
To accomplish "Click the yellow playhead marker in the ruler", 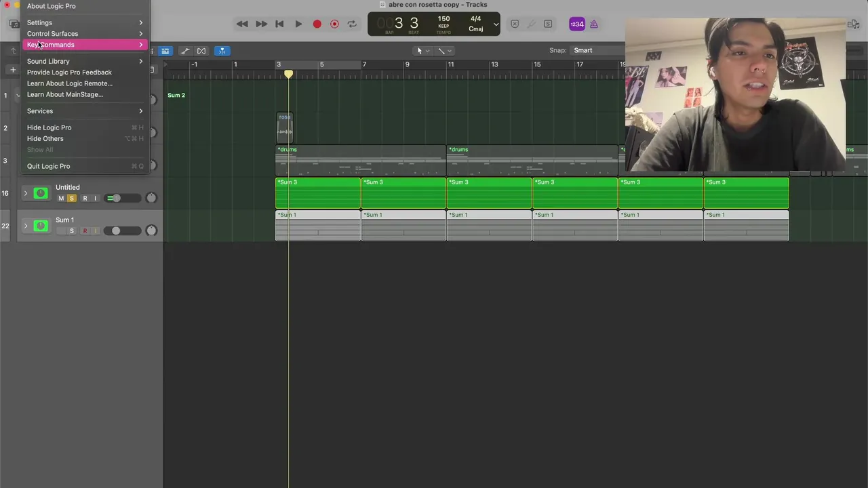I will 288,73.
